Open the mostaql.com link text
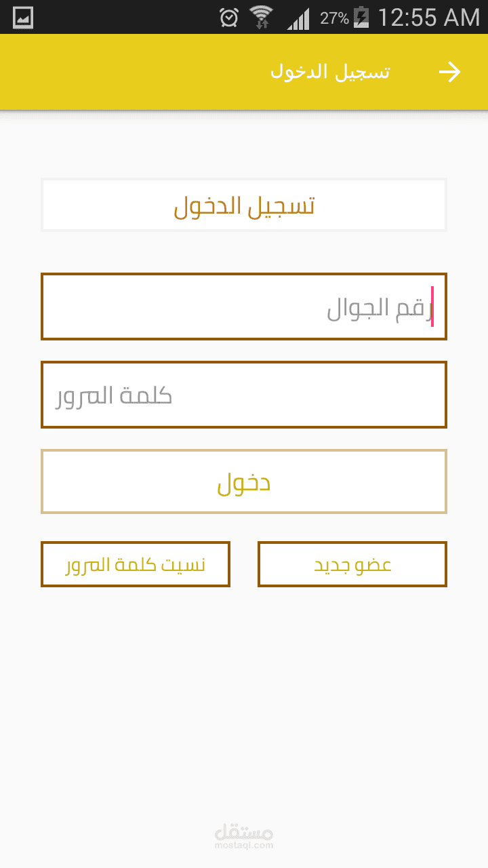Viewport: 488px width, 868px height. [243, 846]
